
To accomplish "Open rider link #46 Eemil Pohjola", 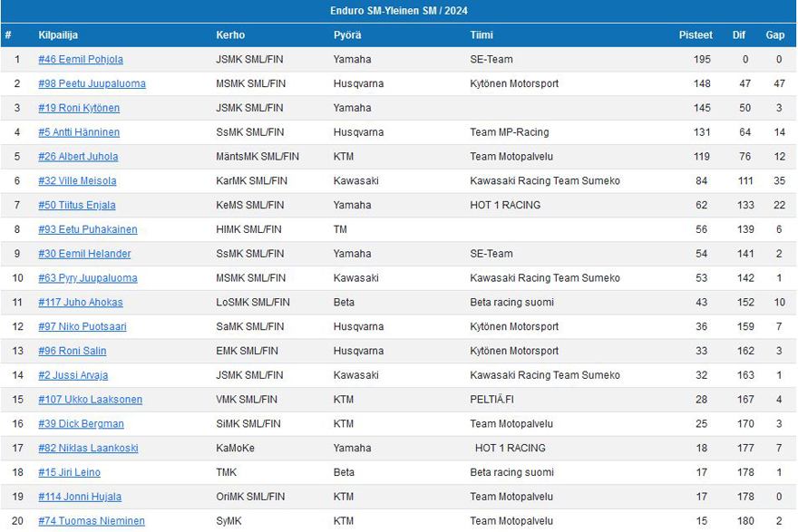I will pyautogui.click(x=81, y=60).
